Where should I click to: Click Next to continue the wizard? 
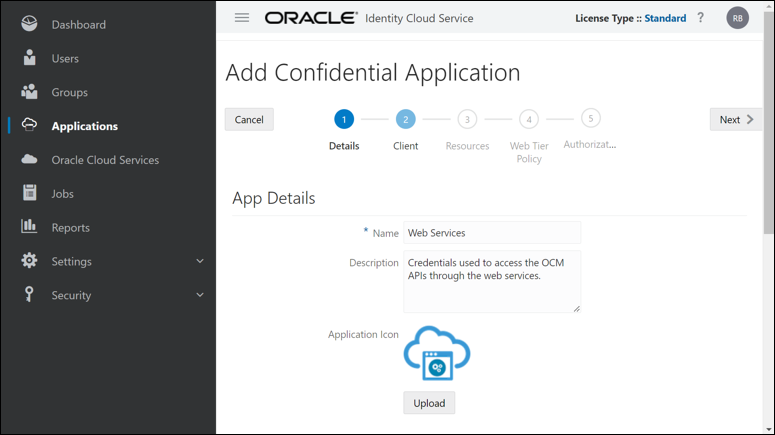(735, 120)
